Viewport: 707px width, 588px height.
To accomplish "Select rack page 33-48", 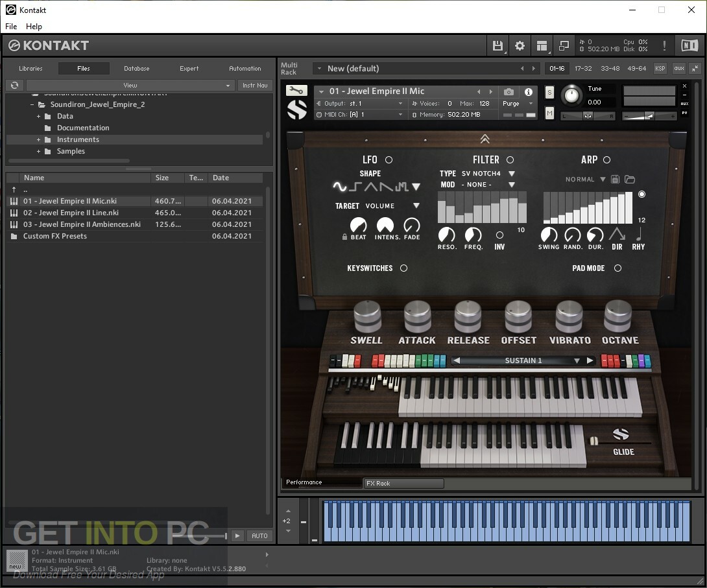I will click(x=610, y=69).
